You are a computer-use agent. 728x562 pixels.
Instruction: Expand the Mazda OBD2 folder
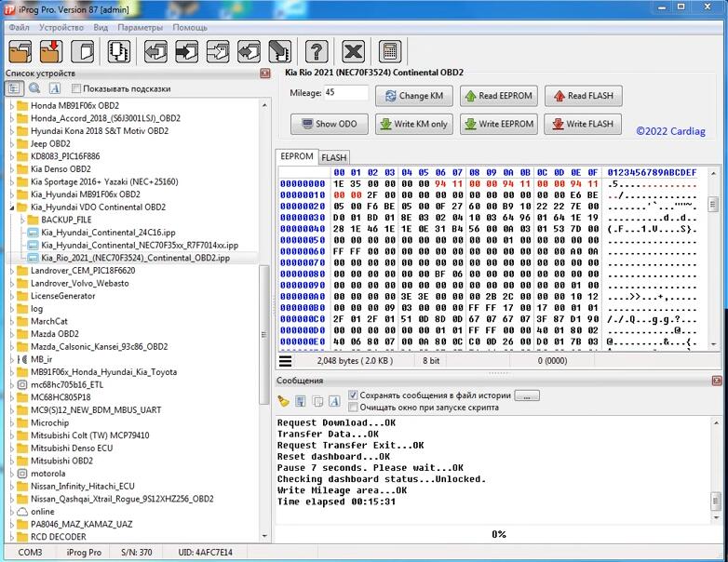pos(11,334)
